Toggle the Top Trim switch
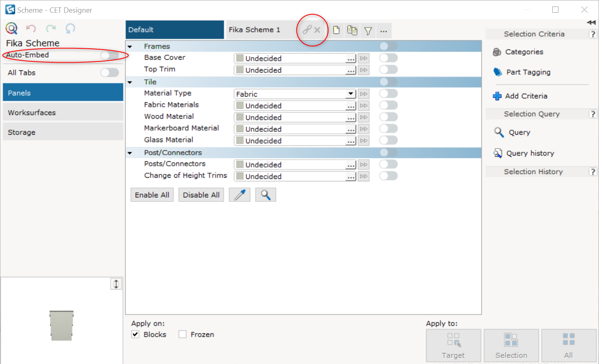 pos(389,69)
